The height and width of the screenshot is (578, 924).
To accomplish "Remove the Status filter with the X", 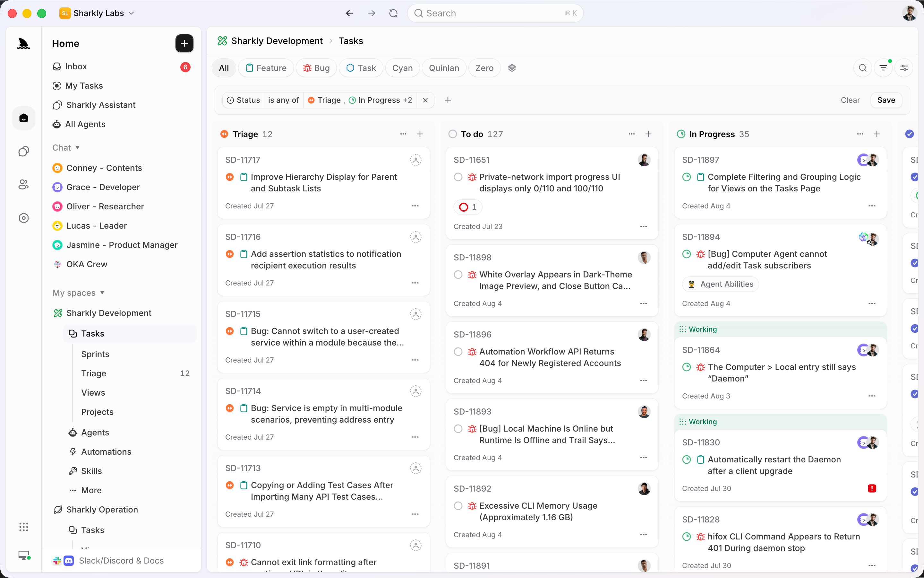I will [425, 100].
